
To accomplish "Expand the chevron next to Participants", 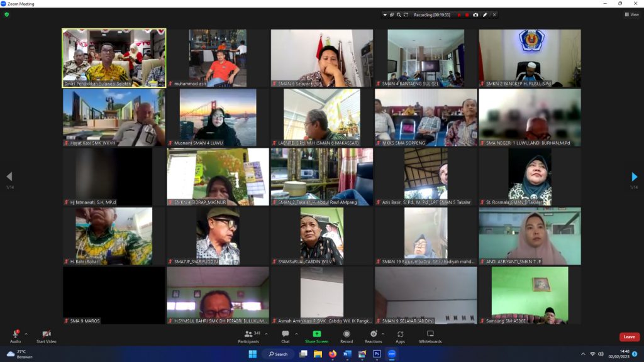I will (266, 334).
